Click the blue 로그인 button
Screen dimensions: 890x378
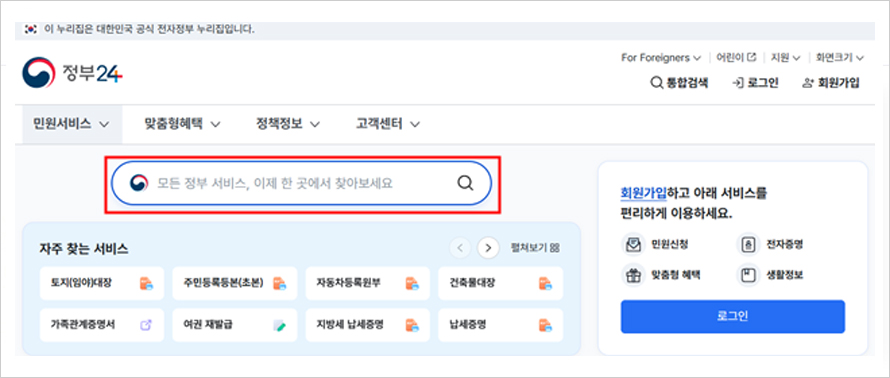coord(733,317)
